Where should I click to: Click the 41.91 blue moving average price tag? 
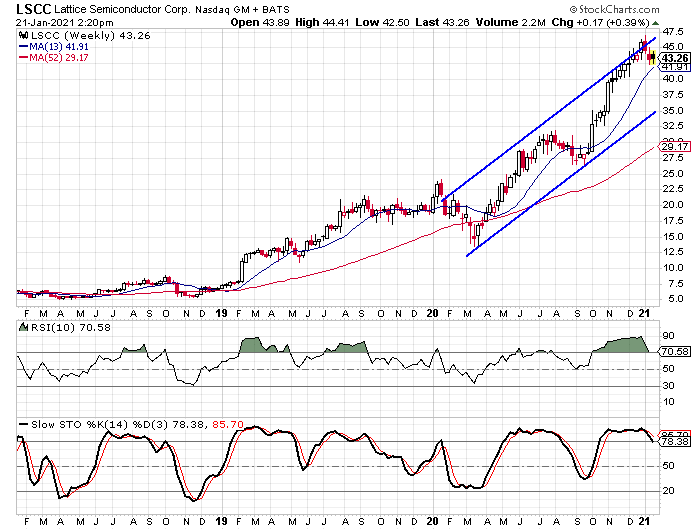pyautogui.click(x=675, y=67)
